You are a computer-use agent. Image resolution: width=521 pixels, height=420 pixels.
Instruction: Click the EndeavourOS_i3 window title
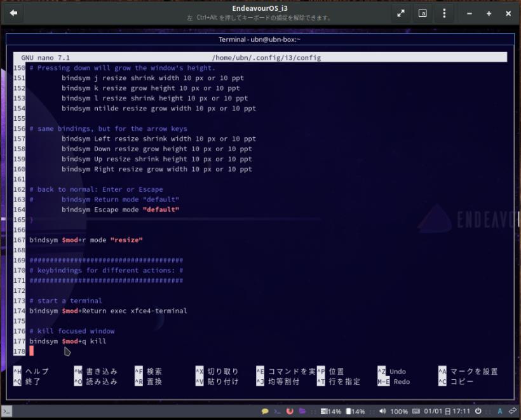260,8
